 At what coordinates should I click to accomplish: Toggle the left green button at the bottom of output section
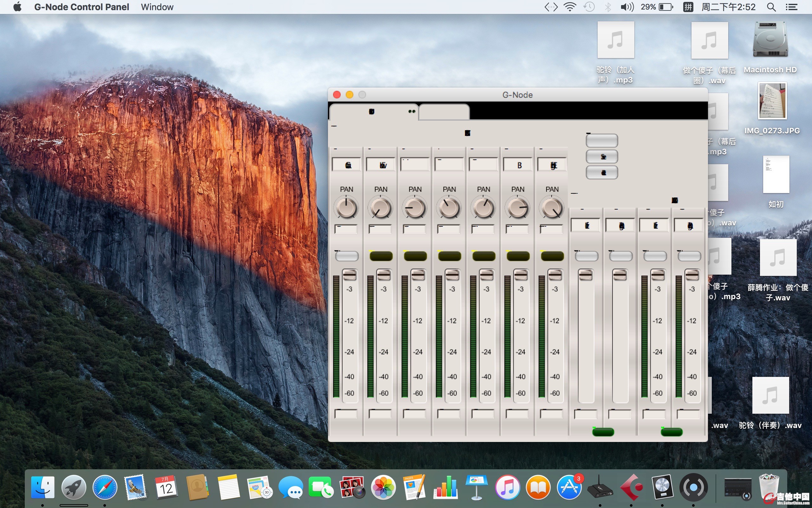[603, 432]
